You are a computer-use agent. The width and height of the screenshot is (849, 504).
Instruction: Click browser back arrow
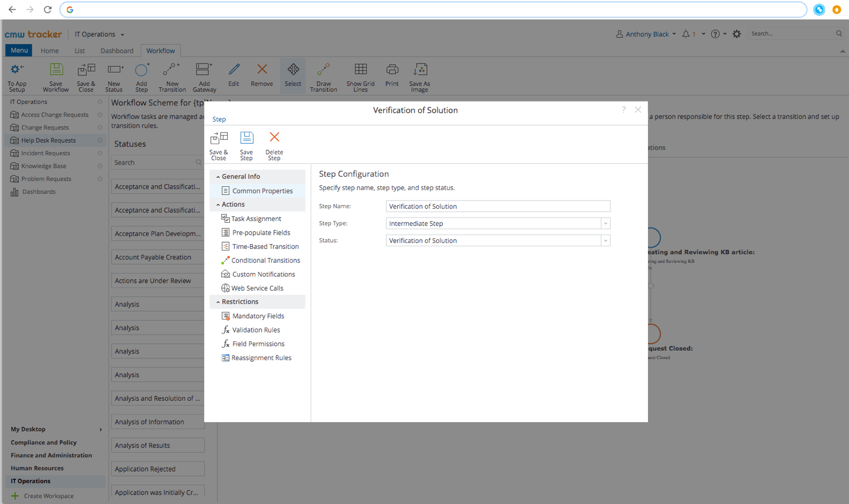point(12,9)
